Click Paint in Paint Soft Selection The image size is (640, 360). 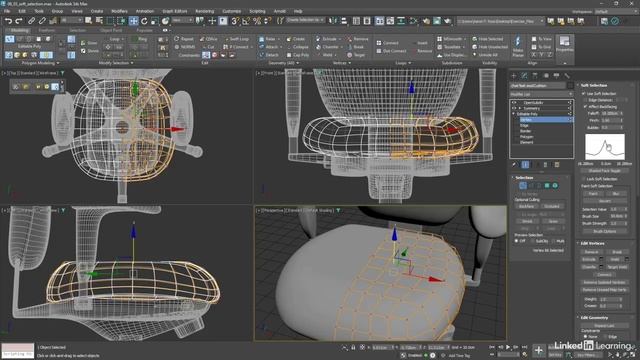click(x=593, y=194)
